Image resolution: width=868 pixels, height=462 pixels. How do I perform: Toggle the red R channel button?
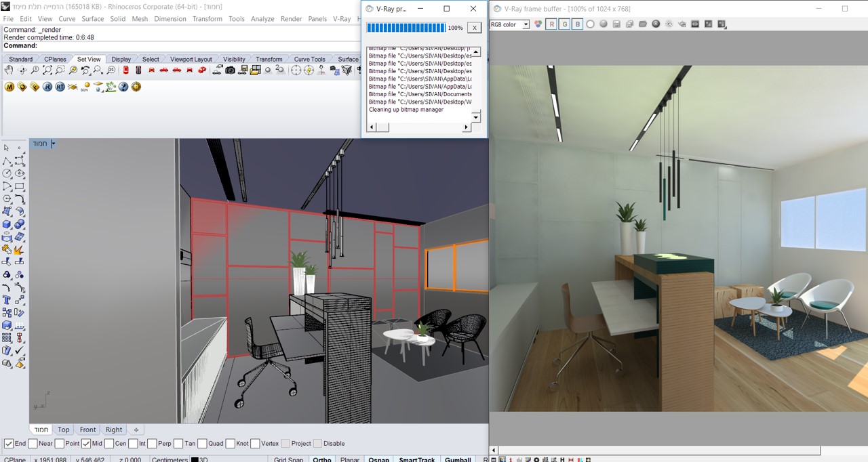(x=551, y=24)
